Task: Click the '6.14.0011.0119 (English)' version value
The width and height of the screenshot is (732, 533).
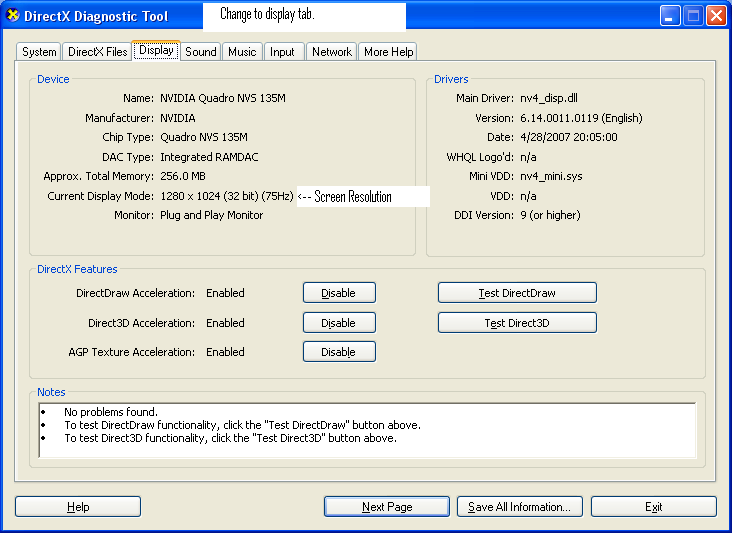Action: (x=581, y=118)
